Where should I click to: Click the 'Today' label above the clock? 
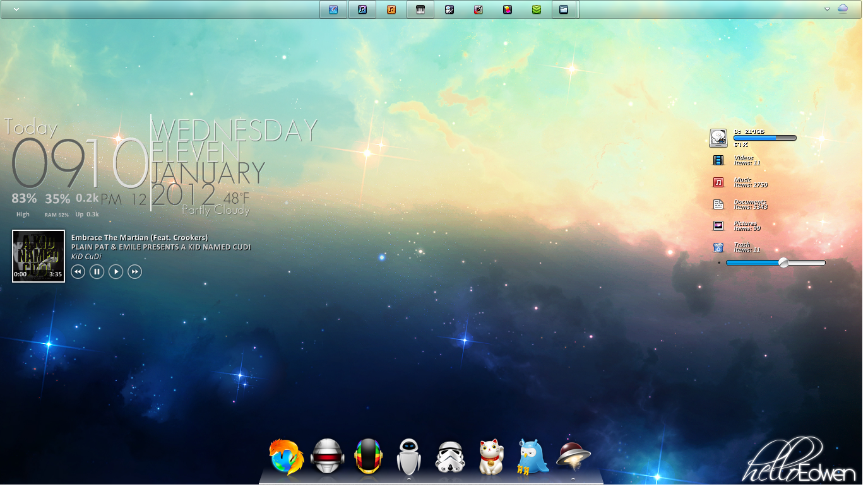31,127
